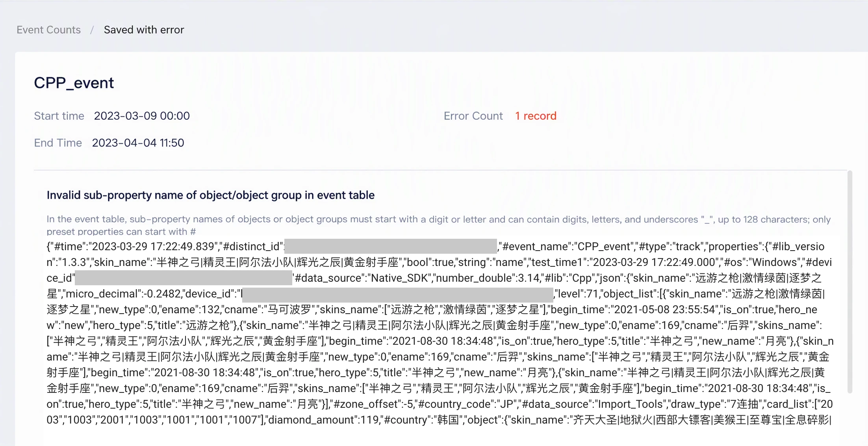This screenshot has width=868, height=446.
Task: Click 'Invalid sub-property name' error heading
Action: tap(210, 195)
